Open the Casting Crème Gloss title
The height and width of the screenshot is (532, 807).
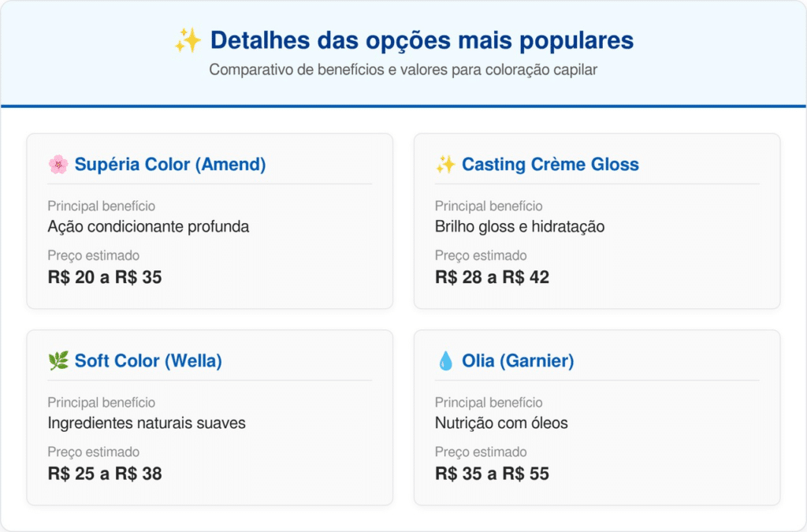pos(550,165)
